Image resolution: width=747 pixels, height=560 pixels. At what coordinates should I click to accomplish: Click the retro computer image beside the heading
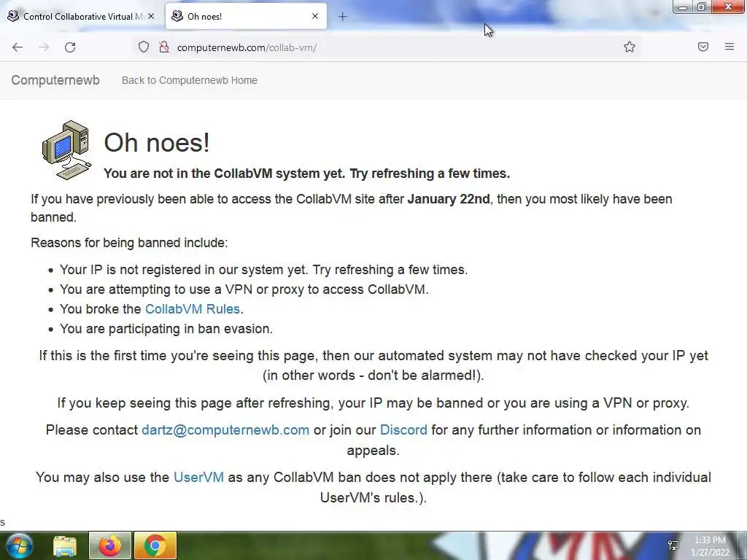(66, 150)
